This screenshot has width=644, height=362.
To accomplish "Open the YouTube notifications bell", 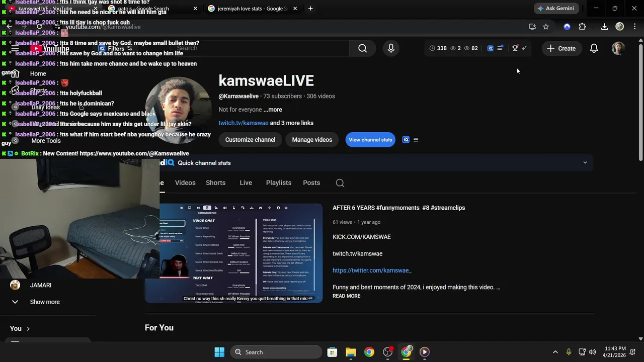I will pos(594,48).
